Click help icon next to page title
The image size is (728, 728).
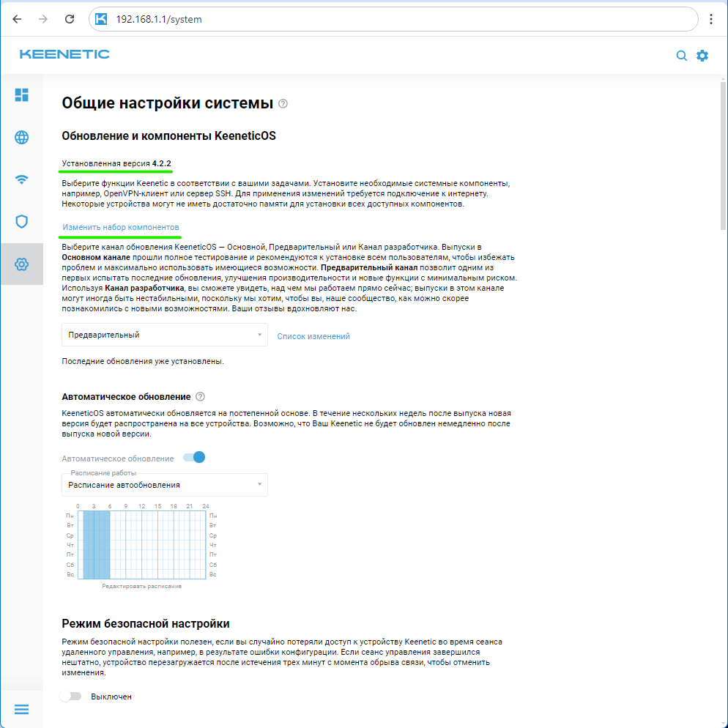point(283,104)
